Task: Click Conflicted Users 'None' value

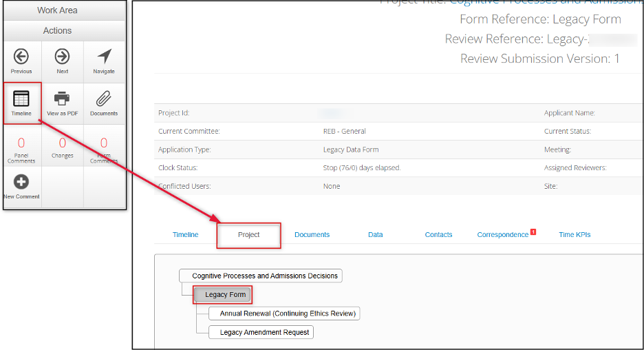Action: 332,186
